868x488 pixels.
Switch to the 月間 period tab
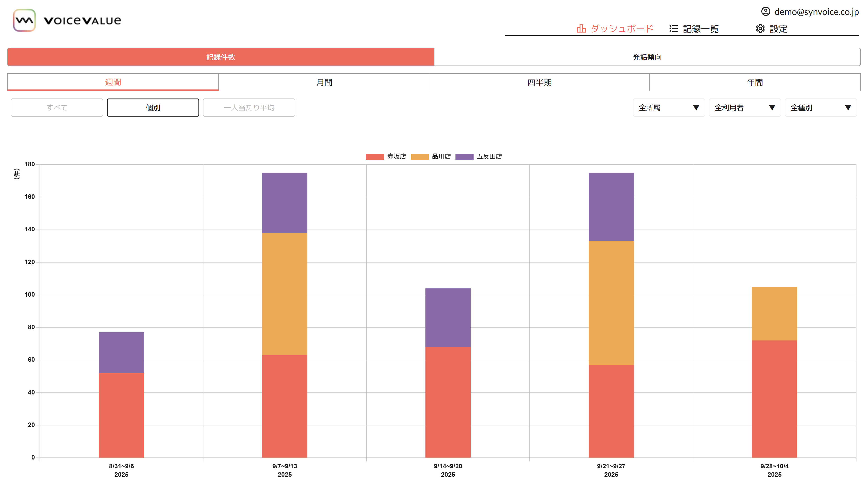point(324,82)
